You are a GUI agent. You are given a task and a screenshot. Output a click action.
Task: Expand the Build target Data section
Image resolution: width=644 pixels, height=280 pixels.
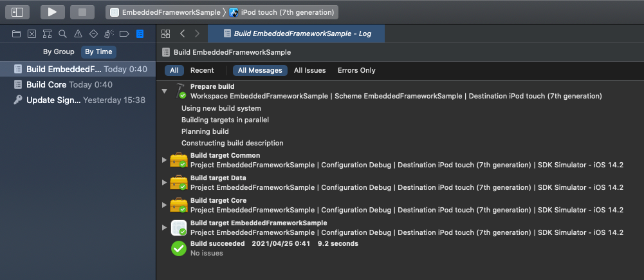pyautogui.click(x=164, y=182)
